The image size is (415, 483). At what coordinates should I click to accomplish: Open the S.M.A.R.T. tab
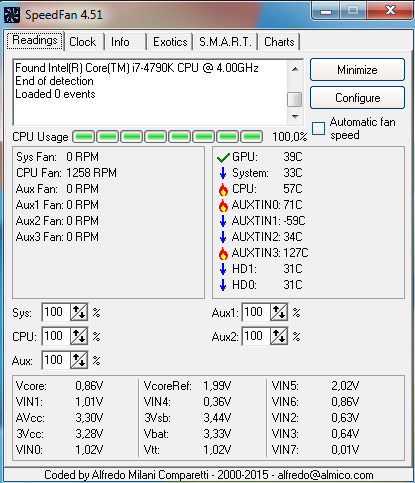225,42
